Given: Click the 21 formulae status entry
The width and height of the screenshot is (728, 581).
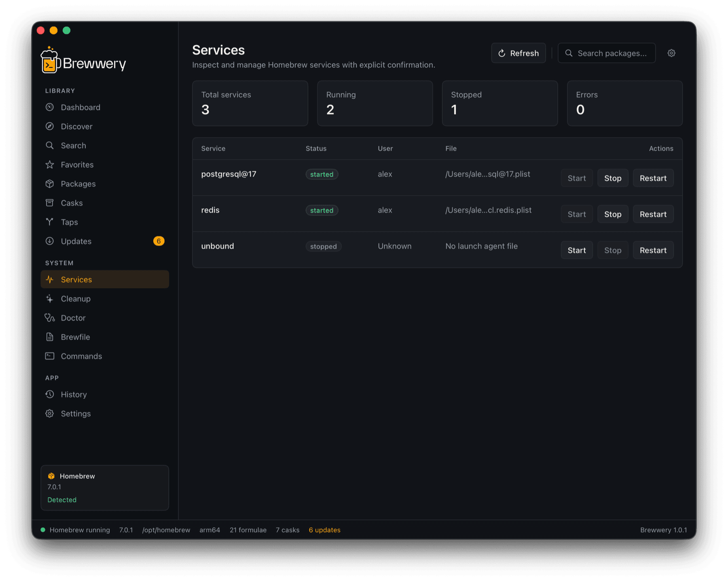Looking at the screenshot, I should 248,530.
